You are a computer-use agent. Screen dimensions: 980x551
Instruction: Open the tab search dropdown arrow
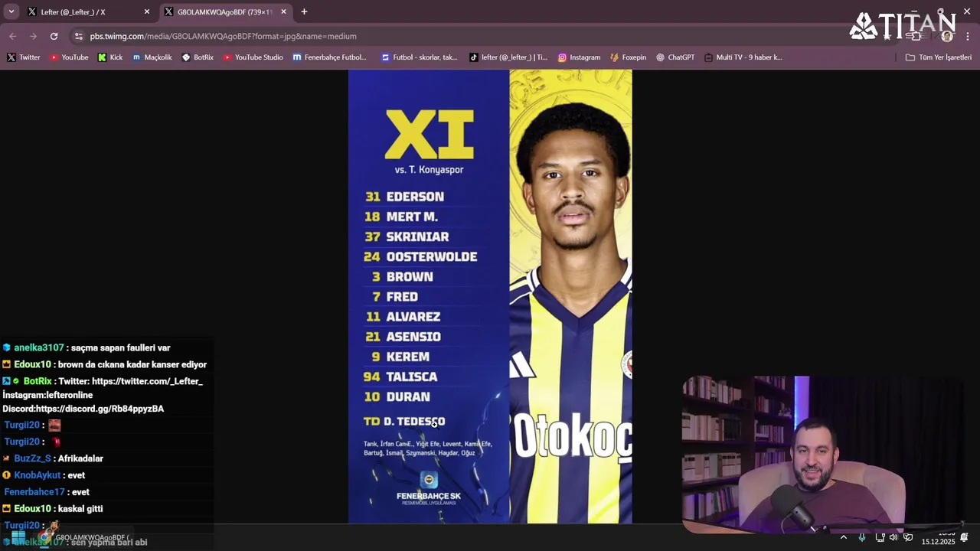tap(11, 11)
